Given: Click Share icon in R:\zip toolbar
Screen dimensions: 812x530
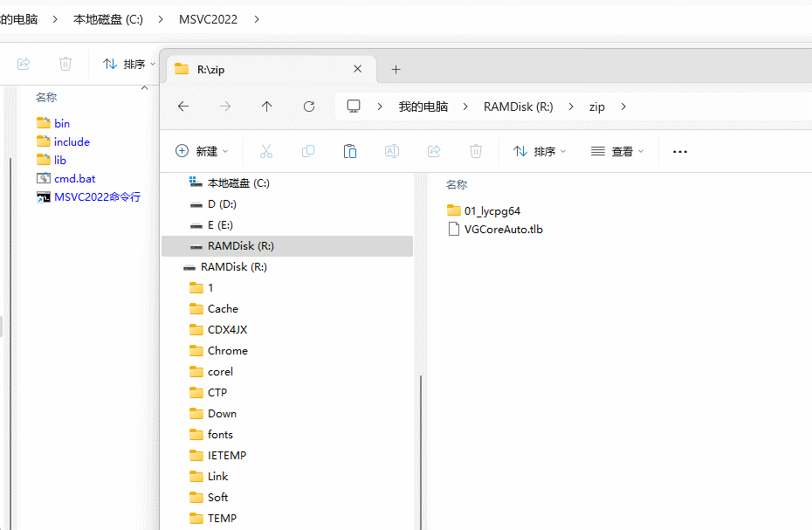Looking at the screenshot, I should 434,151.
